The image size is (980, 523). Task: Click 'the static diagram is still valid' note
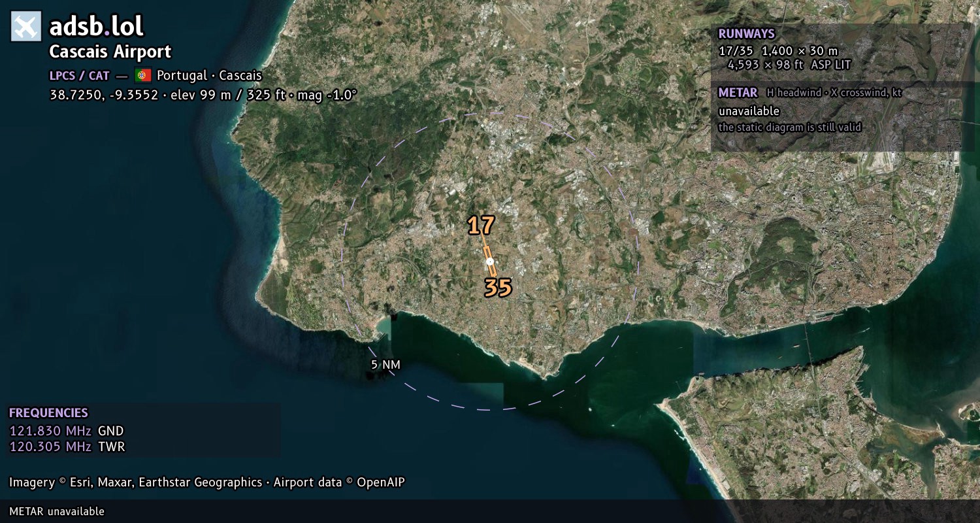(790, 127)
